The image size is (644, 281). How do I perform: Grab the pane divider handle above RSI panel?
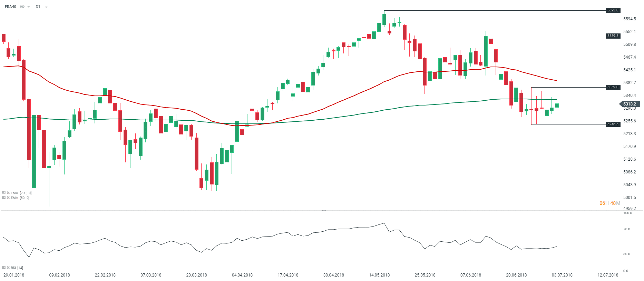click(x=324, y=210)
